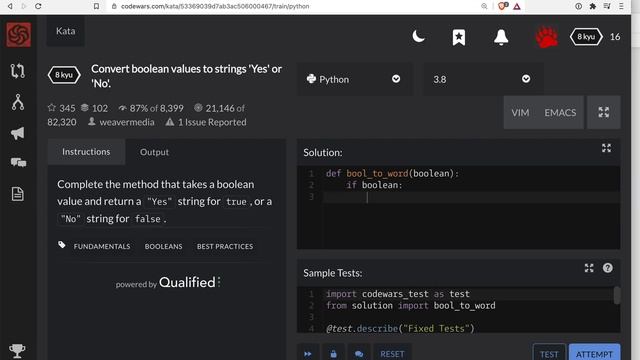
Task: Toggle dark mode with the moon icon
Action: tap(418, 37)
